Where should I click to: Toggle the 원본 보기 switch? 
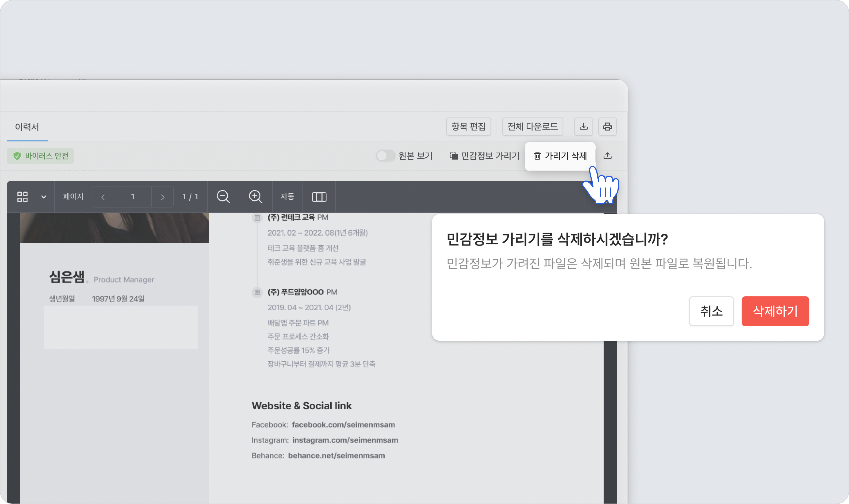[x=385, y=156]
